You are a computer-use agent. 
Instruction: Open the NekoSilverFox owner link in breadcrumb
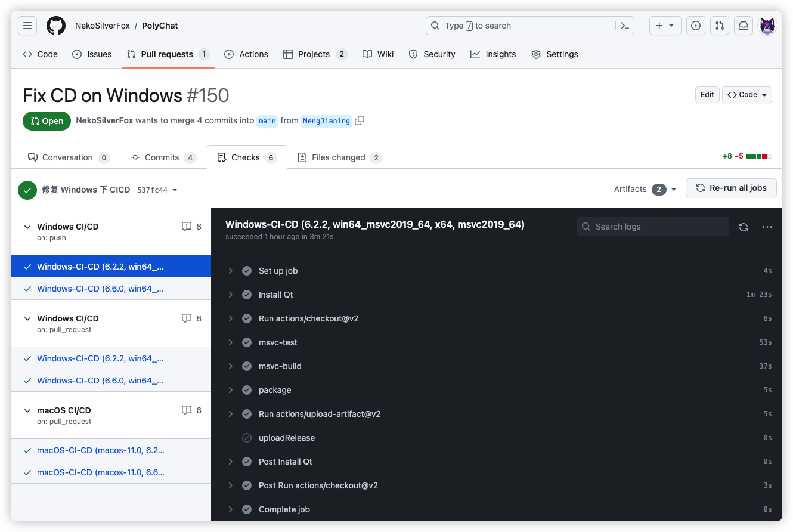coord(103,26)
